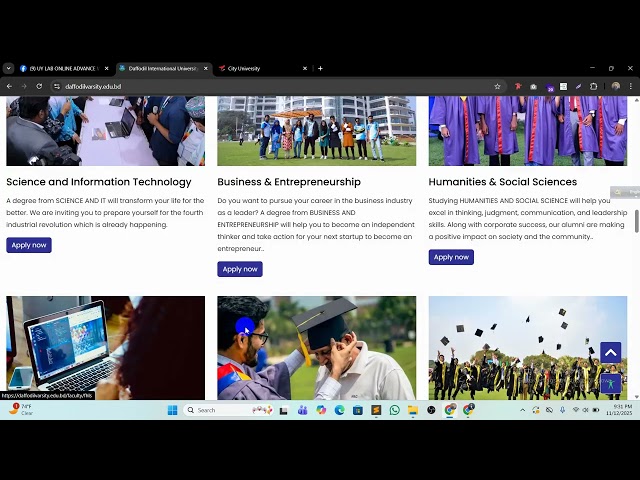Click the graduates tossing caps photo

click(x=528, y=348)
